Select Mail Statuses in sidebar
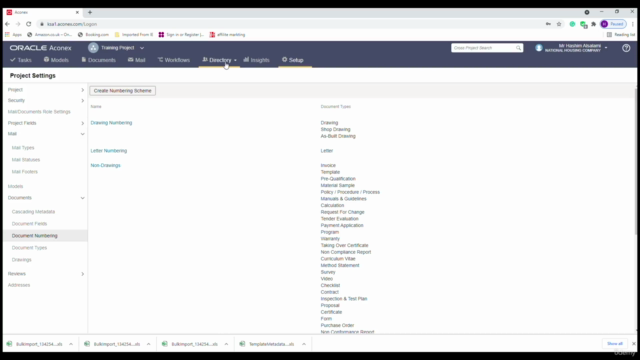 tap(26, 160)
